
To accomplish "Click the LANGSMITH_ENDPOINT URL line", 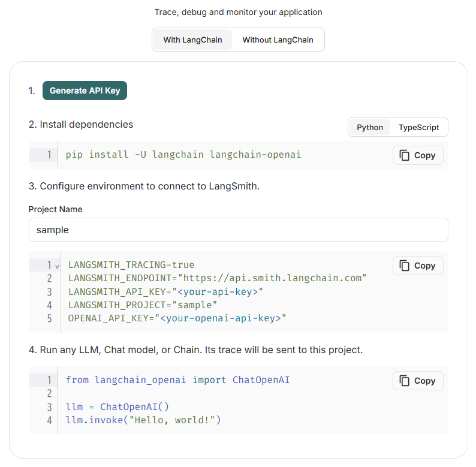I will tap(218, 278).
